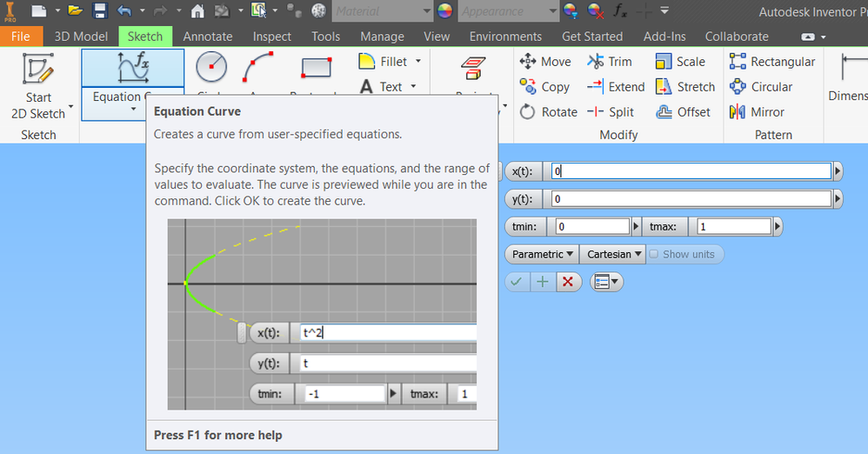Switch to the 3D Model tab
The width and height of the screenshot is (868, 454).
pyautogui.click(x=81, y=37)
